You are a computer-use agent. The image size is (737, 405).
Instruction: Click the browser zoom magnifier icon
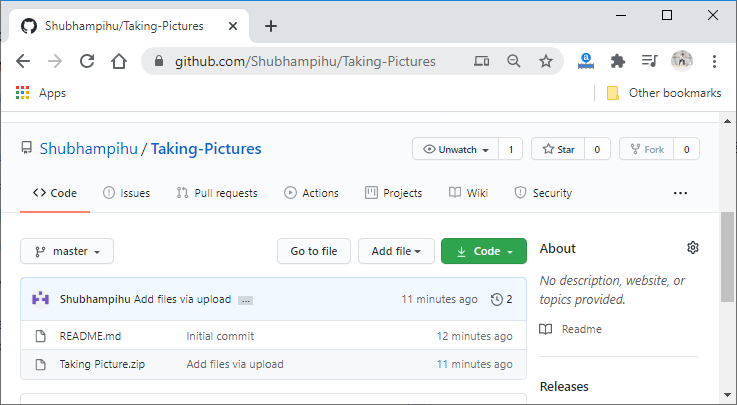(x=514, y=61)
